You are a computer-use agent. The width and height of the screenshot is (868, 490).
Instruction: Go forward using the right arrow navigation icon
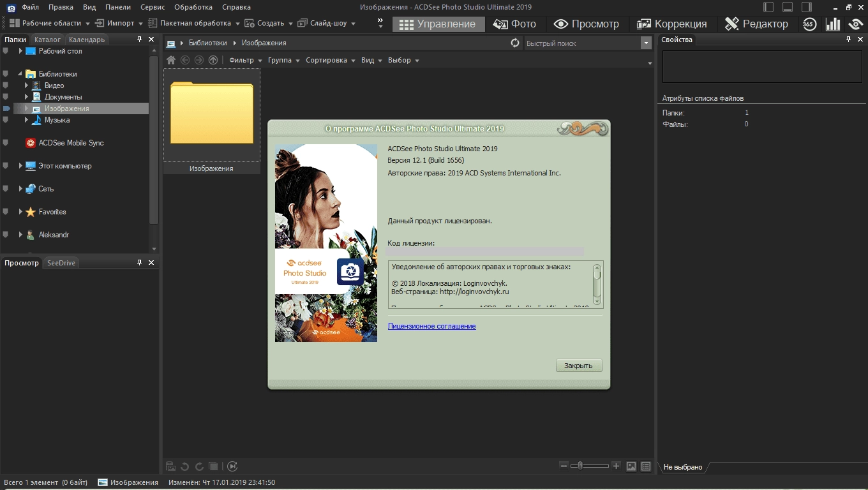[x=199, y=60]
